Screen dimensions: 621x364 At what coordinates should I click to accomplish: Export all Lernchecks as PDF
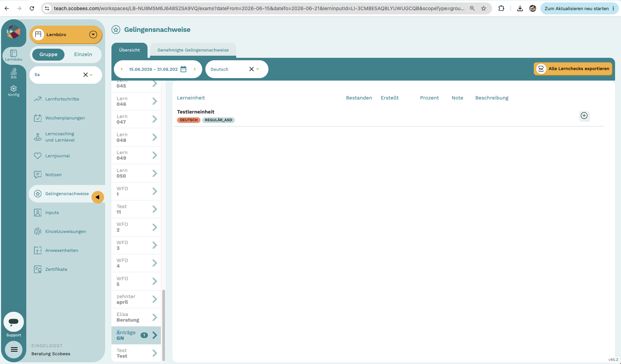click(573, 69)
